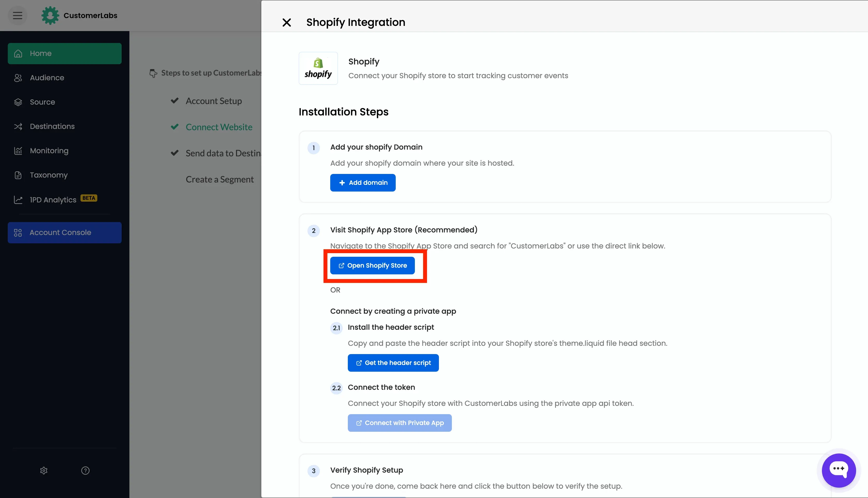868x498 pixels.
Task: Click the Home house icon
Action: tap(18, 53)
